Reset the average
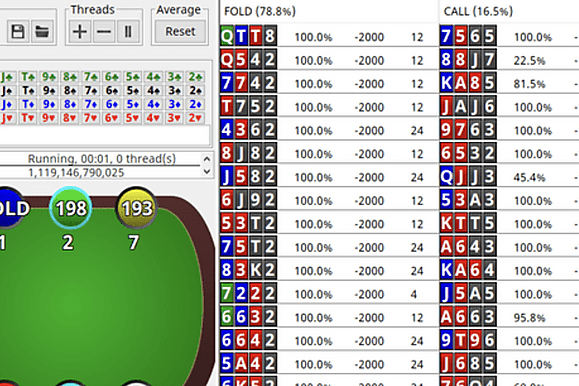The height and width of the screenshot is (386, 579). coord(180,32)
